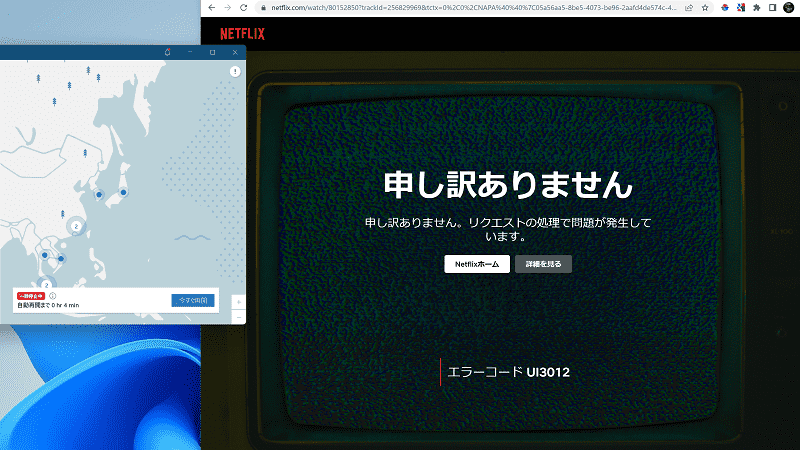Reload the Netflix page

click(x=244, y=8)
